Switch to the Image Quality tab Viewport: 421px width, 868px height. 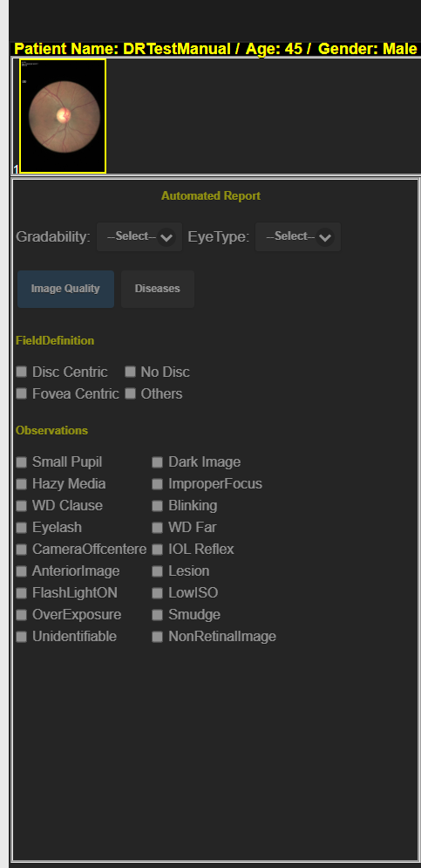pos(65,289)
